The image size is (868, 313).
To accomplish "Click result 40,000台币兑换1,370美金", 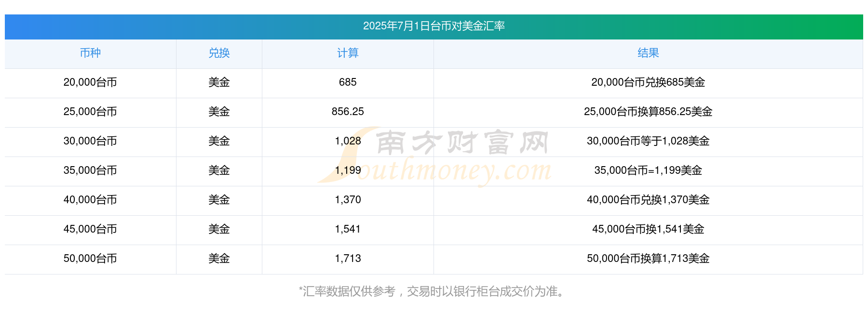I will coord(648,200).
